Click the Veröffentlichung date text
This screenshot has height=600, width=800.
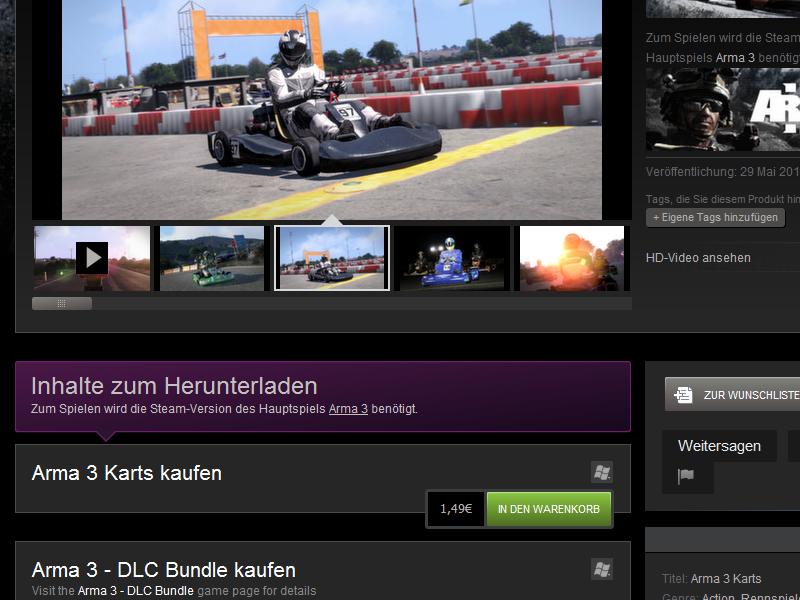tap(723, 172)
